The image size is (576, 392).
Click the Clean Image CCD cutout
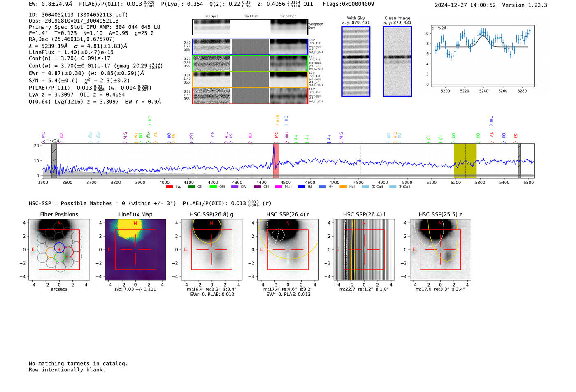click(x=397, y=61)
